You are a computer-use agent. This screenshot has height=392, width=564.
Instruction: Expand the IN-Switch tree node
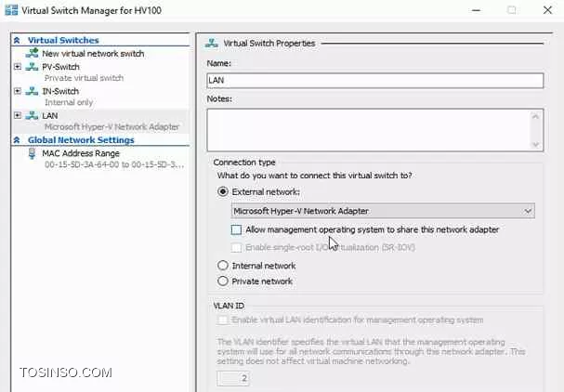click(x=18, y=91)
